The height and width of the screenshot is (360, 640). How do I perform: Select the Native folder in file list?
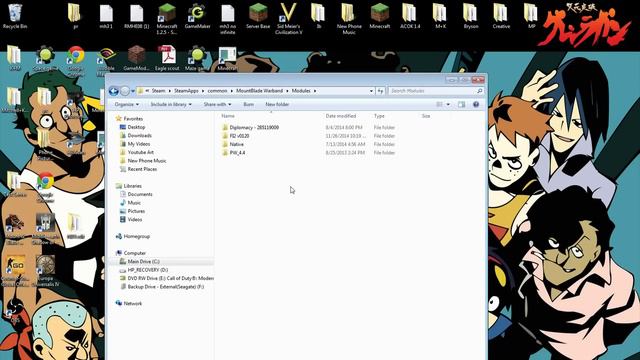point(233,144)
